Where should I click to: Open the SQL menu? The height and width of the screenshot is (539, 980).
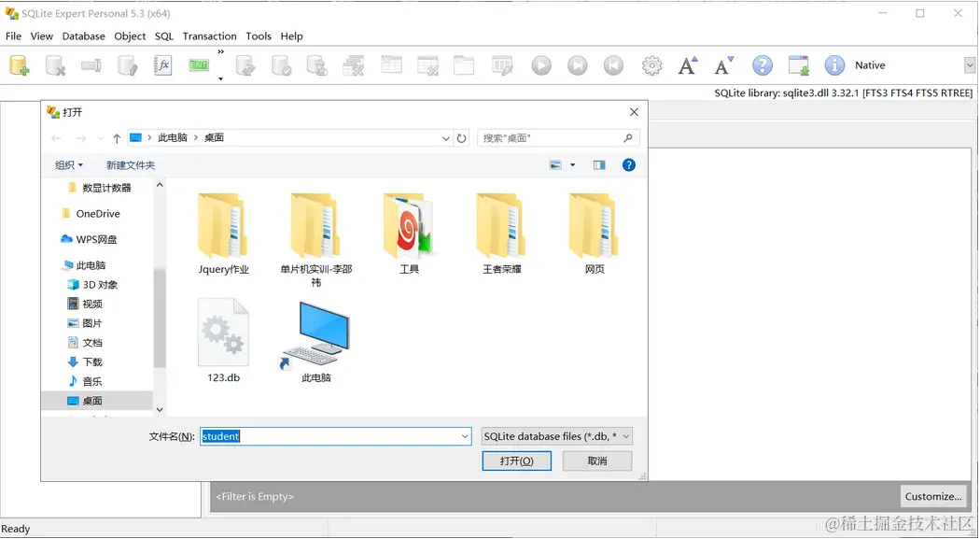(x=164, y=36)
